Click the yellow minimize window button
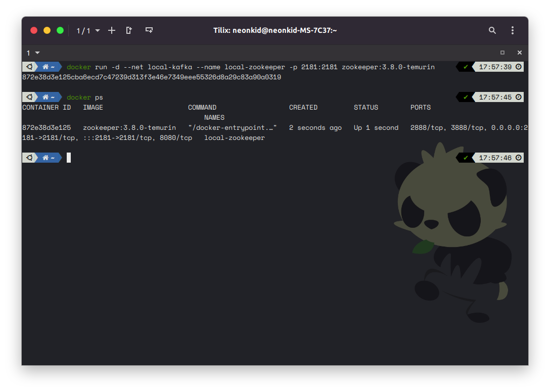 [x=47, y=30]
